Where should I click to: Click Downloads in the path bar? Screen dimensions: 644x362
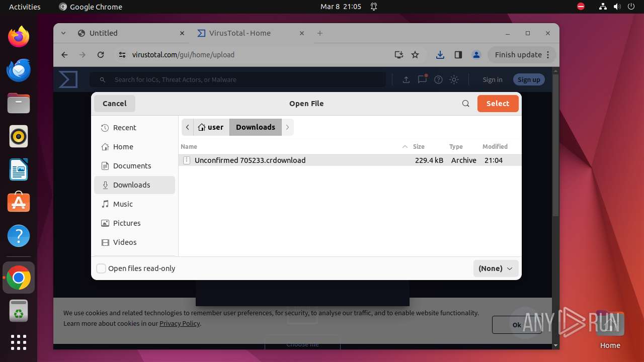256,127
